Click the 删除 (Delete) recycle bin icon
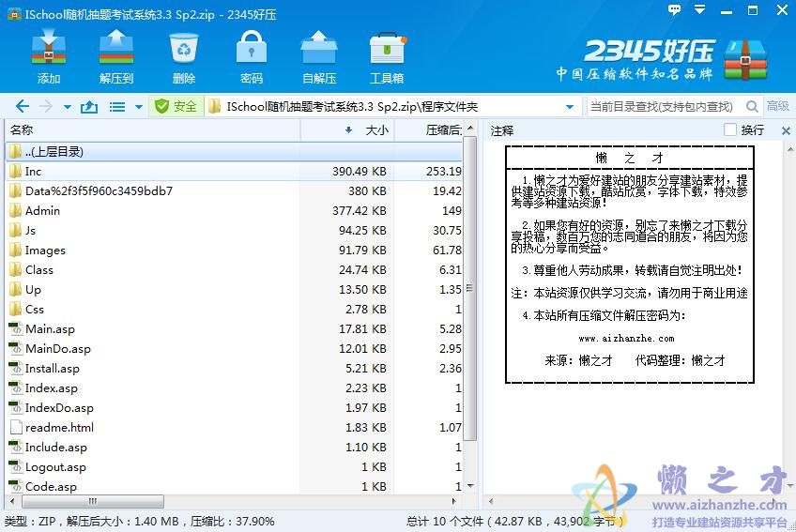This screenshot has width=796, height=532. [x=183, y=49]
